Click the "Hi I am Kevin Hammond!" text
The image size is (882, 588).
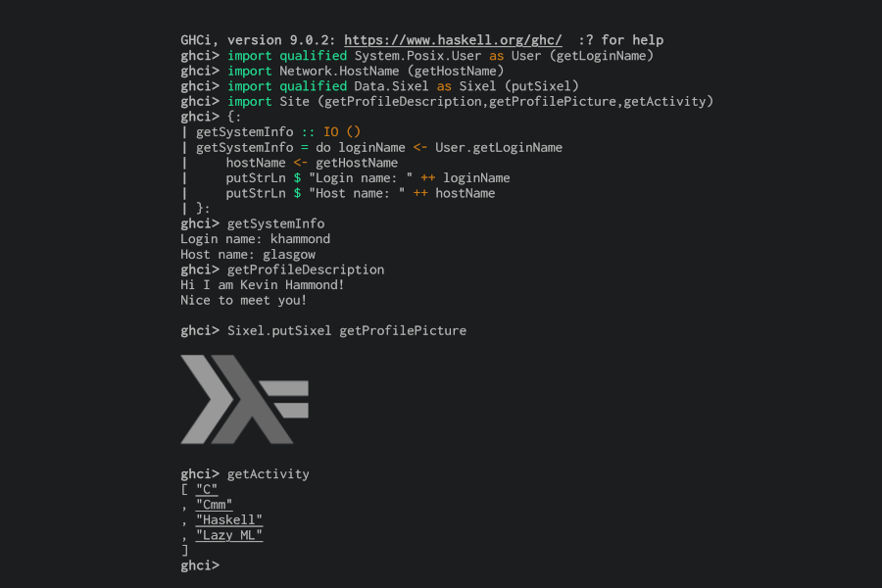262,285
